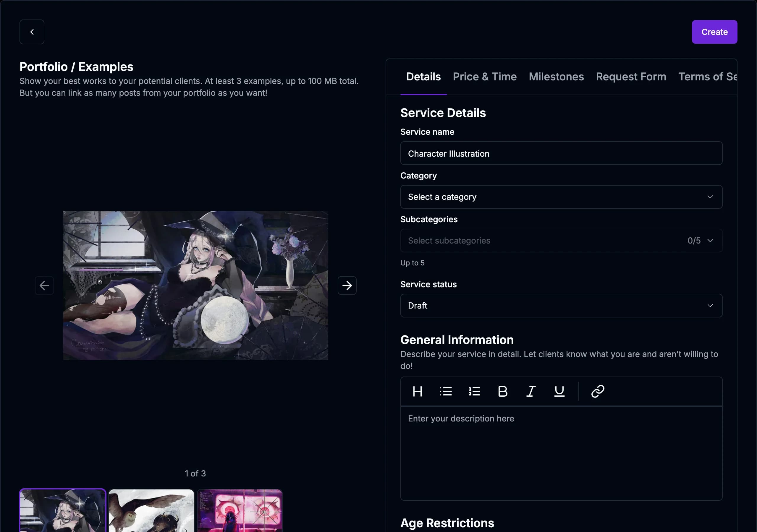Viewport: 757px width, 532px height.
Task: Expand the Select subcategories dropdown
Action: pos(561,241)
